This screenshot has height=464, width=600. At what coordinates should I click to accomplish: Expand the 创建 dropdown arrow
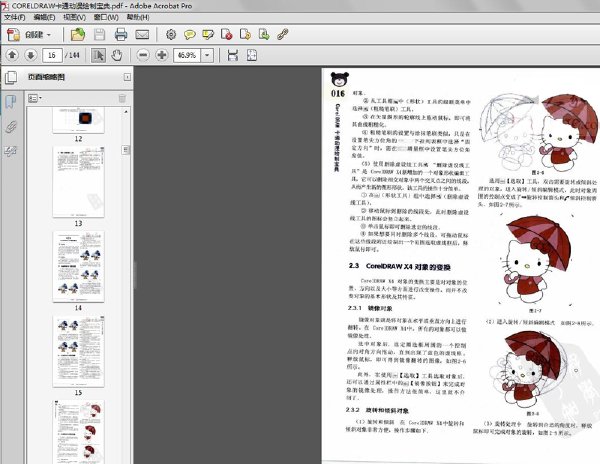click(49, 35)
